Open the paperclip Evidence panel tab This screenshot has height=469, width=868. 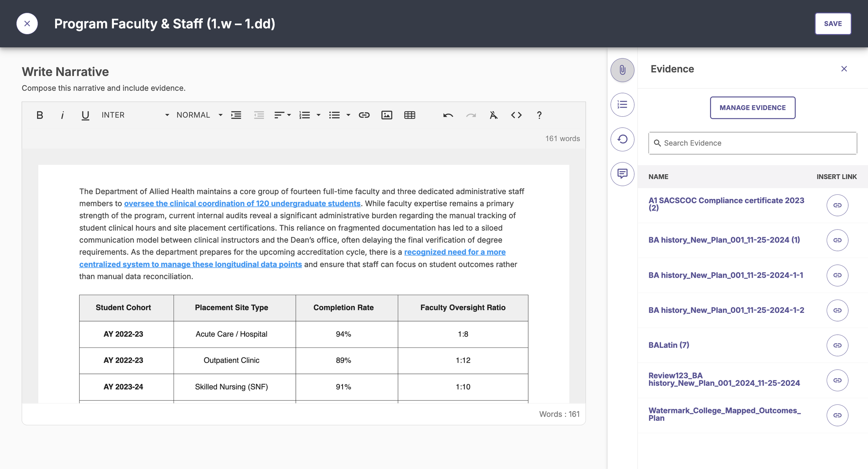click(x=622, y=70)
